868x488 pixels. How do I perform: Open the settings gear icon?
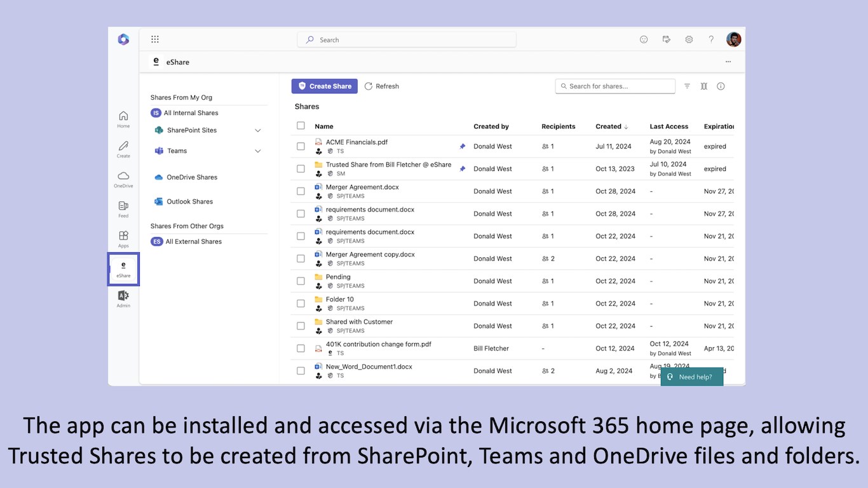(689, 39)
